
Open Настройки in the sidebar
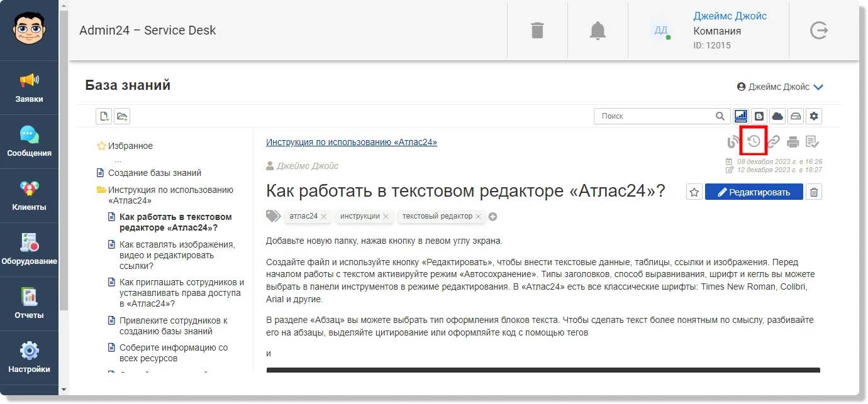tap(30, 358)
